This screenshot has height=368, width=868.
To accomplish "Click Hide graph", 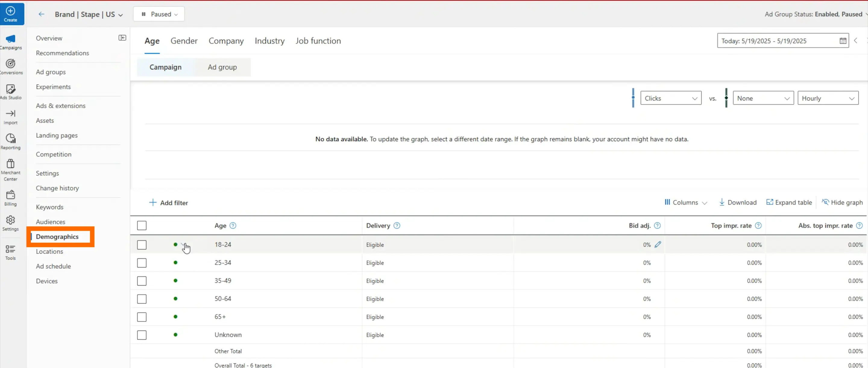I will click(842, 202).
